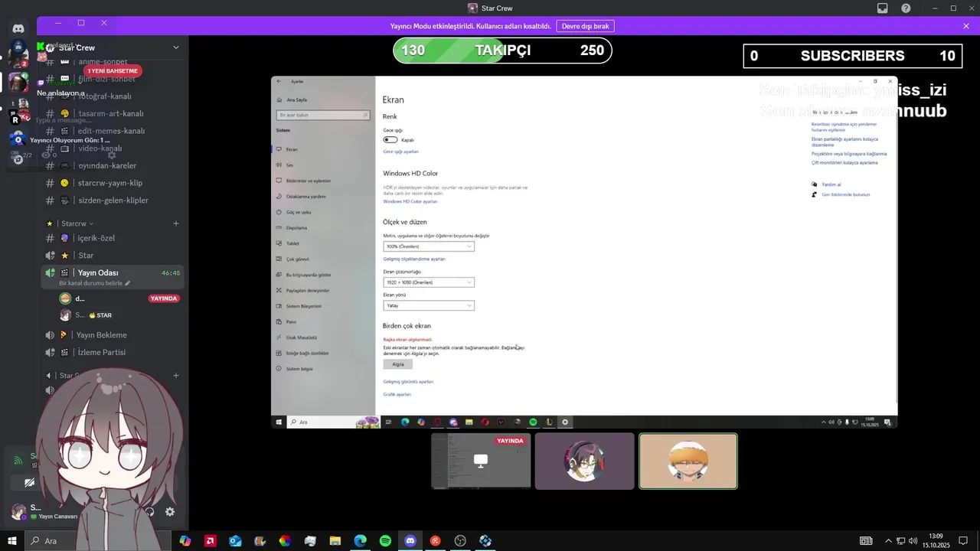Image resolution: width=980 pixels, height=551 pixels.
Task: Open the içerik-özel channel
Action: tap(96, 238)
